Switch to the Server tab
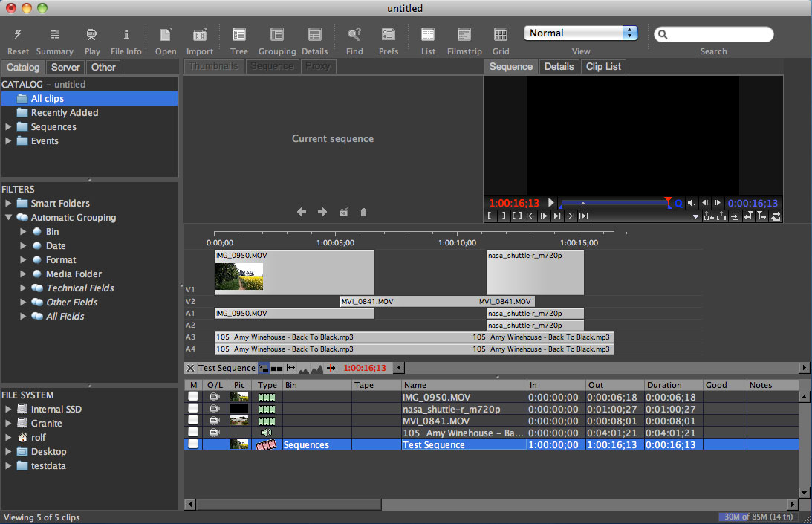Image resolution: width=812 pixels, height=524 pixels. pos(65,68)
